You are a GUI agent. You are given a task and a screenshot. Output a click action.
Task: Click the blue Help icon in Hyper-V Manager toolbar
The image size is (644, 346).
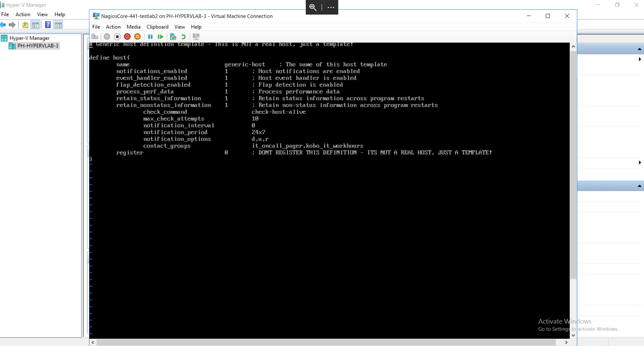48,25
